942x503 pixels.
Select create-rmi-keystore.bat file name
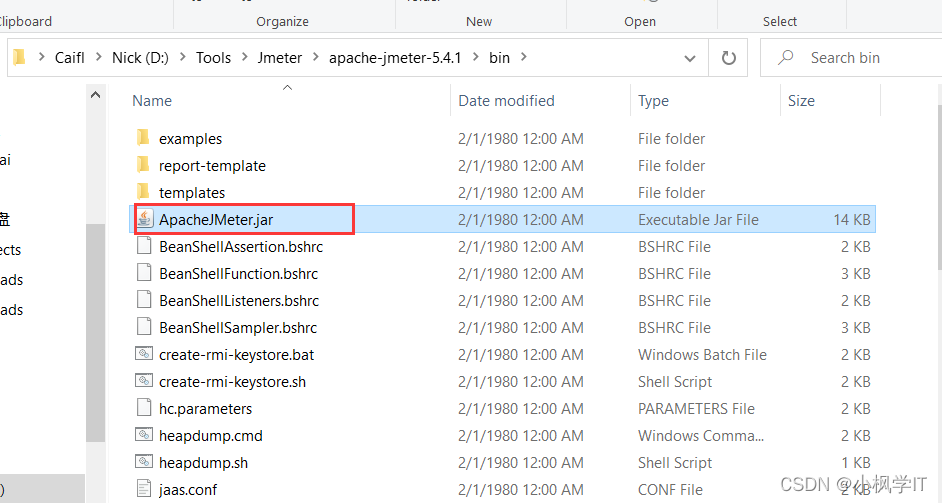click(236, 355)
